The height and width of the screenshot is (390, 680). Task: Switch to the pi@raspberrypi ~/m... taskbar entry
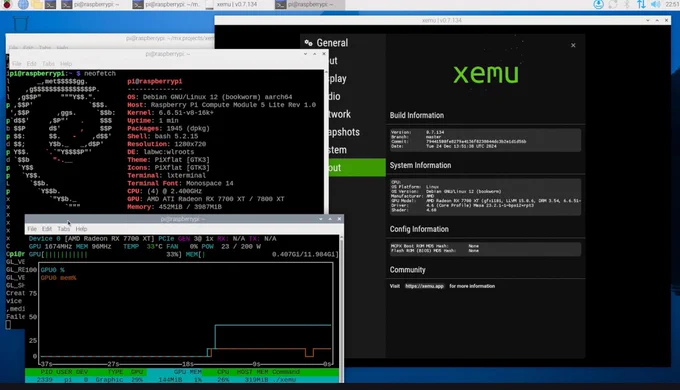click(167, 5)
